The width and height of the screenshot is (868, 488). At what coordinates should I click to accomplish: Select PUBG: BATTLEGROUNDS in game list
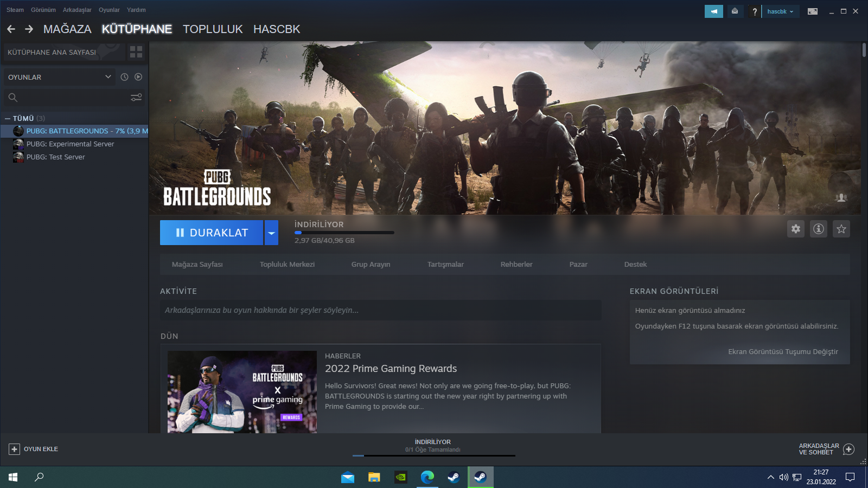(x=74, y=131)
